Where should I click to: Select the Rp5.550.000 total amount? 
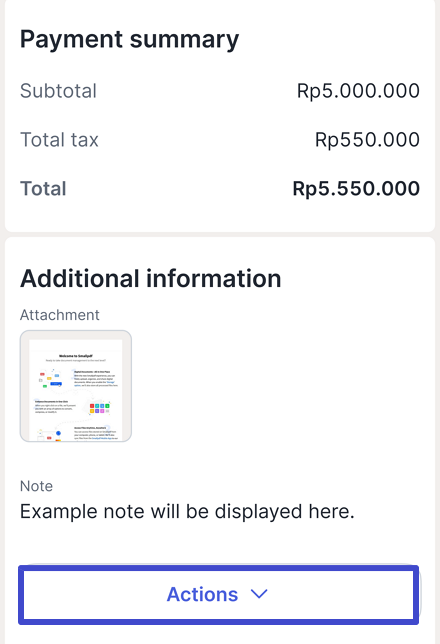click(356, 189)
